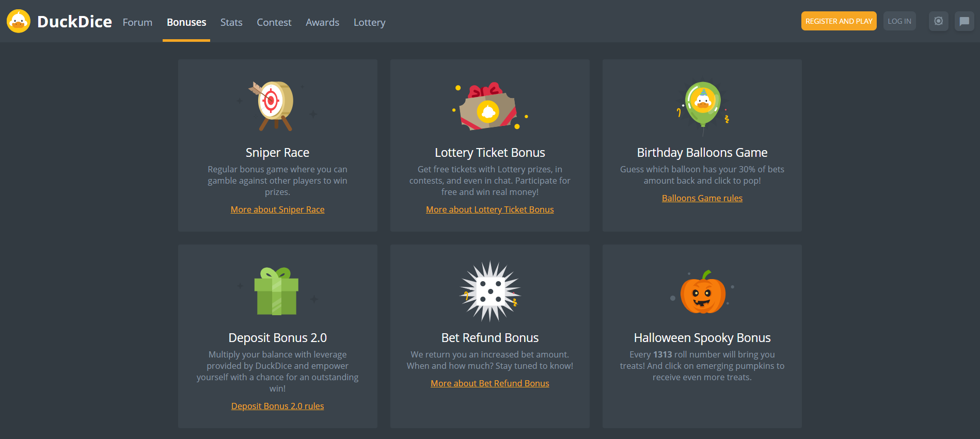
Task: Open Balloons Game rules link
Action: (x=702, y=198)
